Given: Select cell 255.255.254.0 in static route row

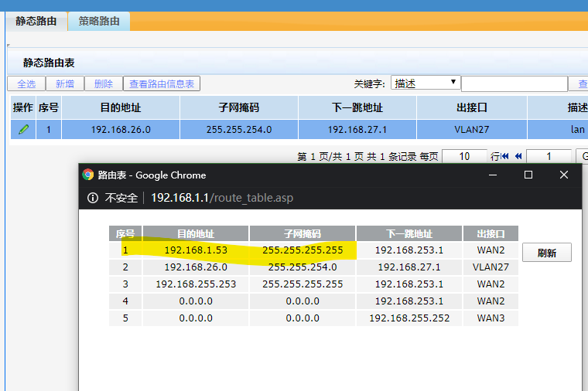Looking at the screenshot, I should click(239, 130).
